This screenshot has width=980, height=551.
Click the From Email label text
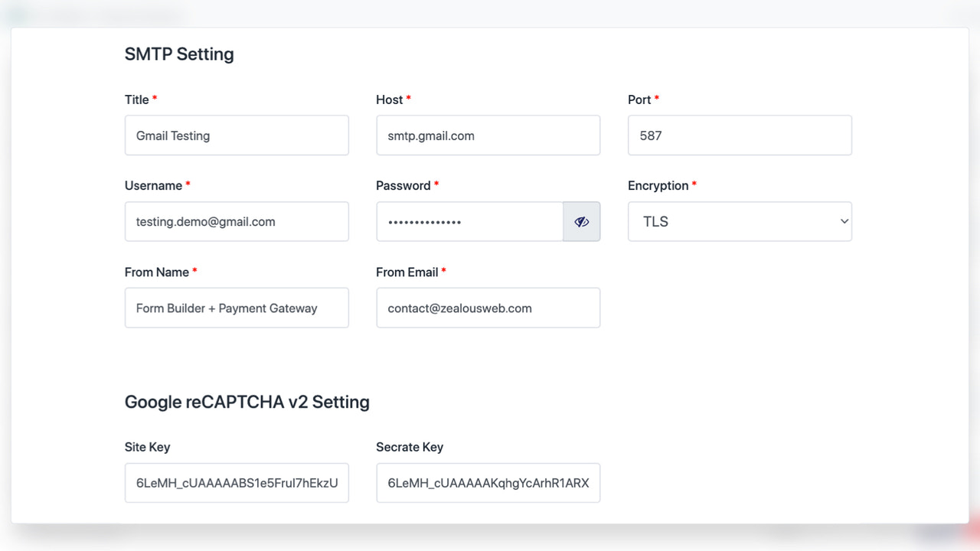[x=406, y=272]
